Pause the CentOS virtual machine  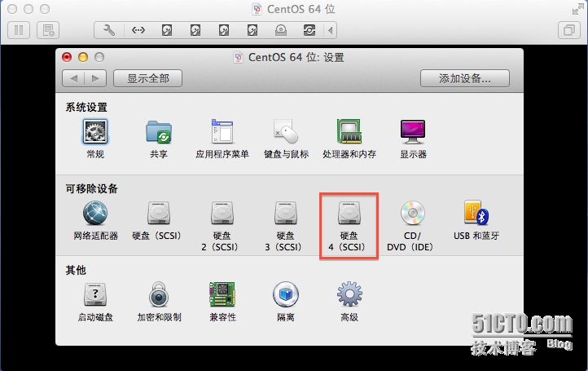(19, 30)
